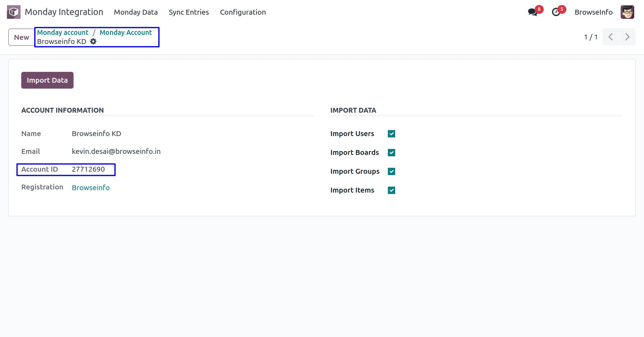Click the Monday Integration app logo icon
The image size is (644, 337).
(14, 12)
